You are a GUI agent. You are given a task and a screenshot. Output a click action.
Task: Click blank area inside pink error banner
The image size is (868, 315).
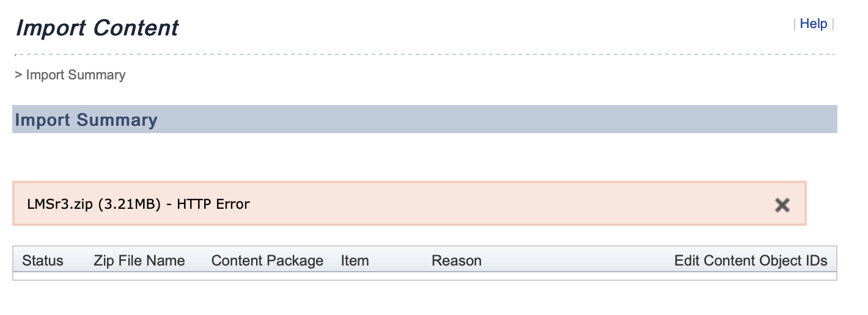click(489, 204)
